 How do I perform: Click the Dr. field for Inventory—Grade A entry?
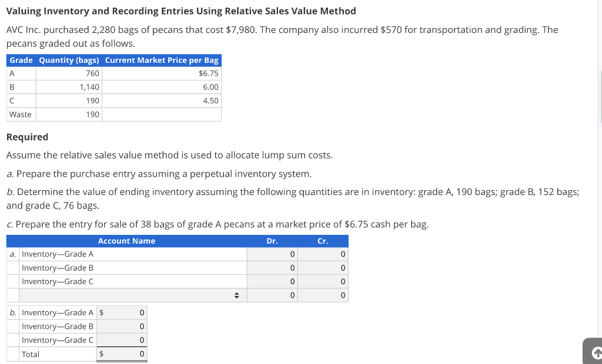pos(272,254)
